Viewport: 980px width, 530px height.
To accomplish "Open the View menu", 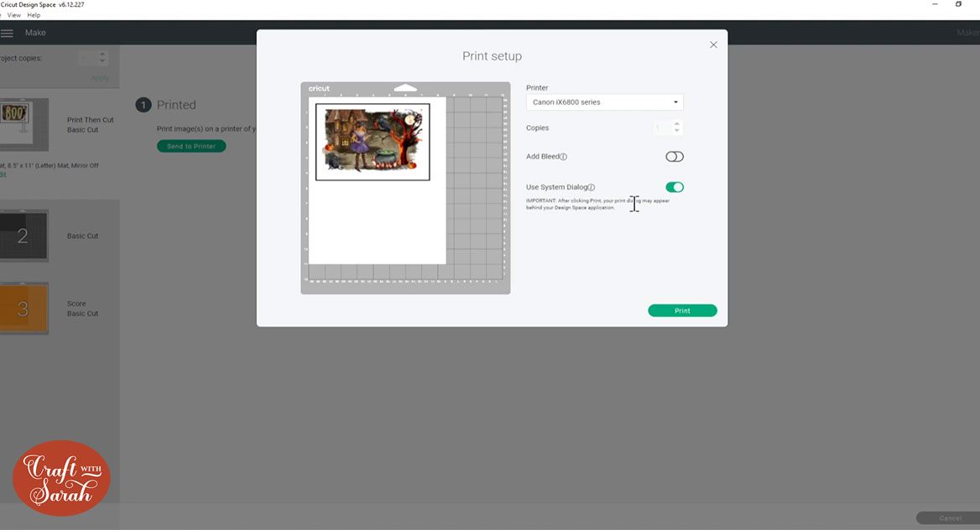I will click(13, 15).
